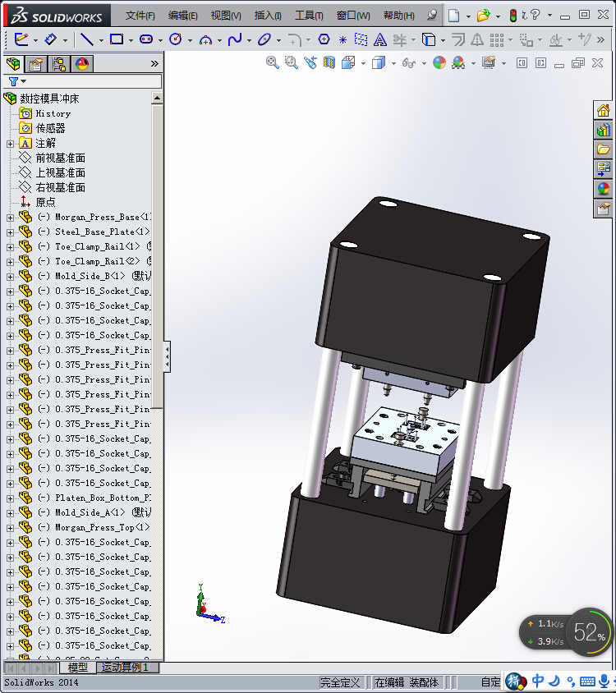Image resolution: width=616 pixels, height=693 pixels.
Task: Expand the Mold_Side_A<1> component
Action: tap(10, 513)
